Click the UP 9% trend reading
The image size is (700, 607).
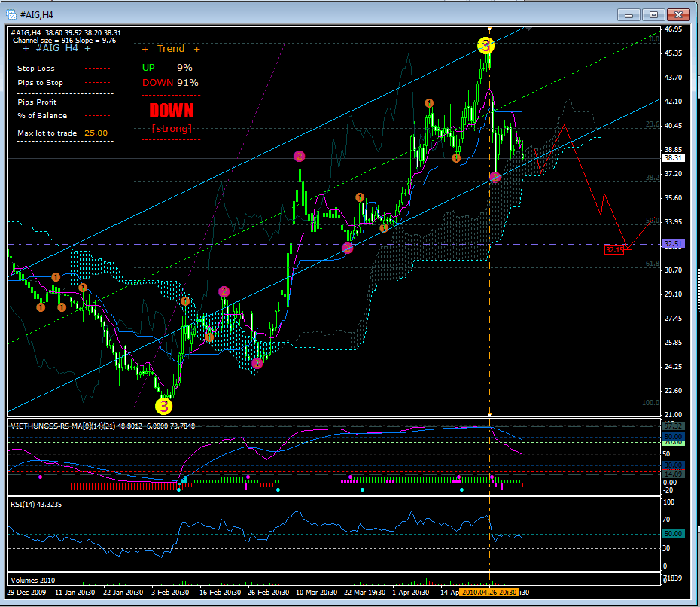(x=167, y=68)
